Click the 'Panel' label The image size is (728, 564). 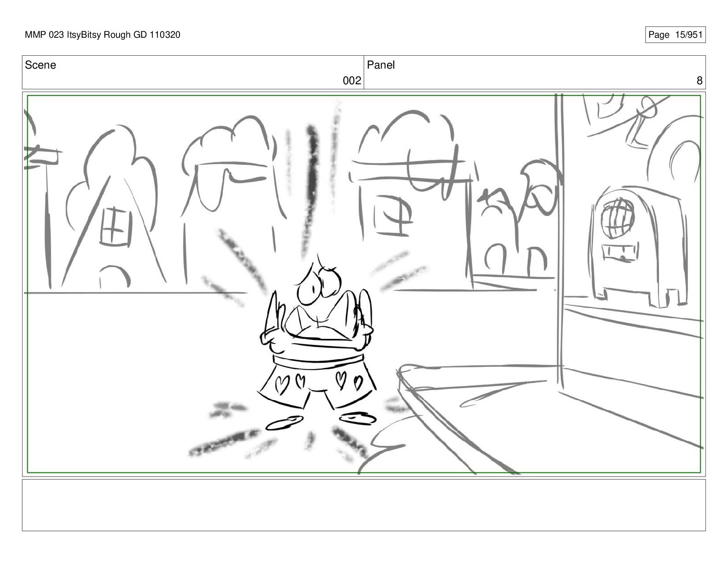pos(381,65)
